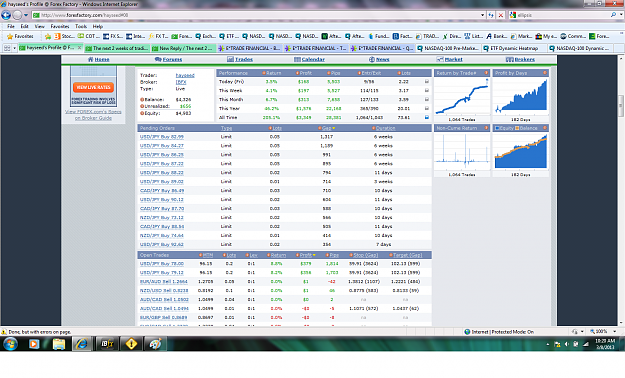Click the Return by Trade# chart thumbnail
The width and height of the screenshot is (625, 378).
(462, 96)
